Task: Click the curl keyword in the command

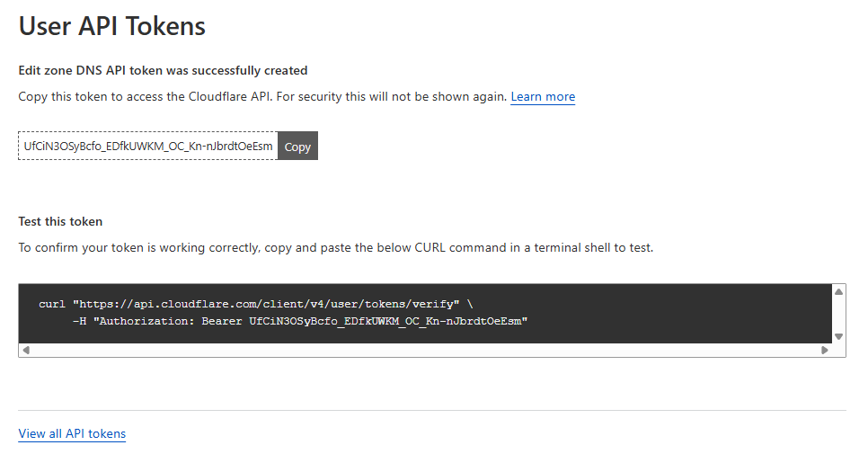Action: (x=52, y=304)
